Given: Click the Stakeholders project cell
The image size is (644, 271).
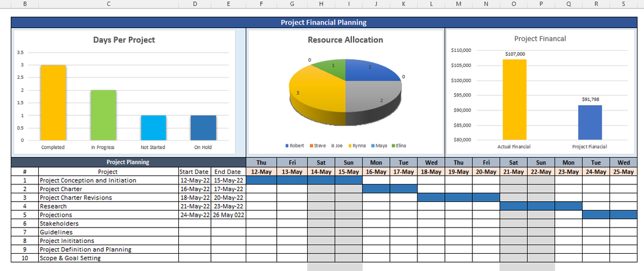Looking at the screenshot, I should 108,223.
